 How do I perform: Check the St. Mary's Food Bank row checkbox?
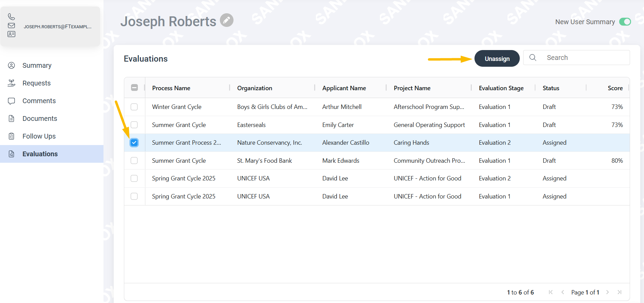pyautogui.click(x=134, y=160)
